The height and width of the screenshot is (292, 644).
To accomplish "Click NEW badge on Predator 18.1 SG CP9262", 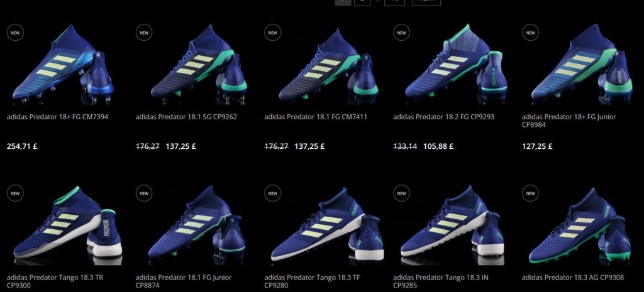I will pos(144,33).
